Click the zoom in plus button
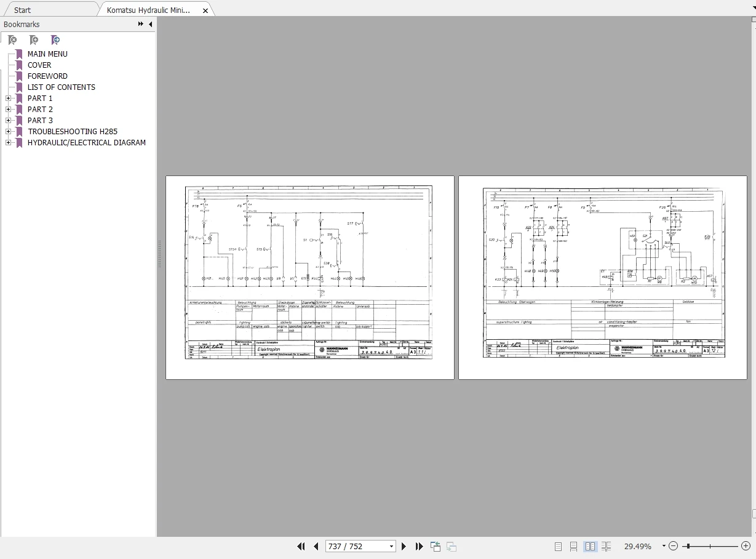756x559 pixels. tap(746, 546)
